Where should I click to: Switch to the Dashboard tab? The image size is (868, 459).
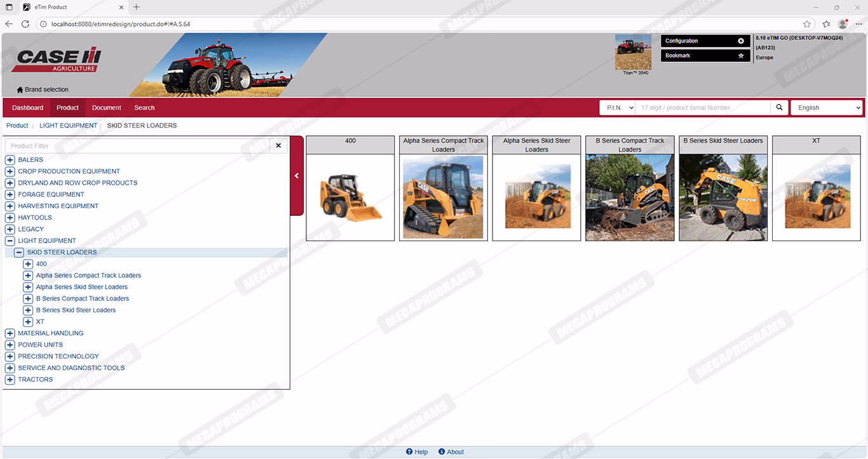click(x=27, y=108)
